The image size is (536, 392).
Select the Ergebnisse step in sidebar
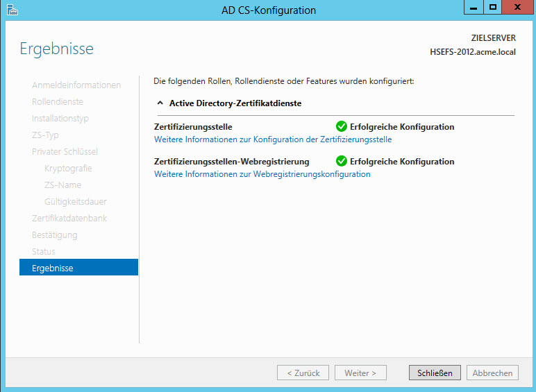coord(78,267)
